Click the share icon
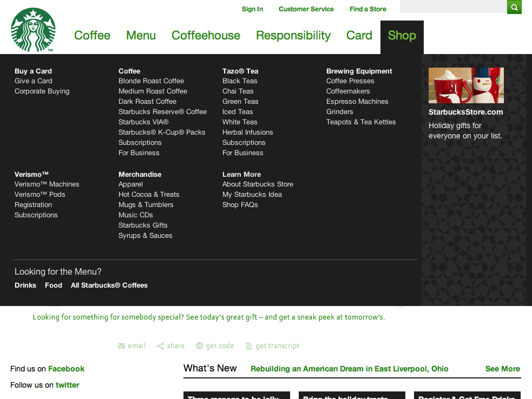Viewport: 532px width, 399px height. [160, 346]
